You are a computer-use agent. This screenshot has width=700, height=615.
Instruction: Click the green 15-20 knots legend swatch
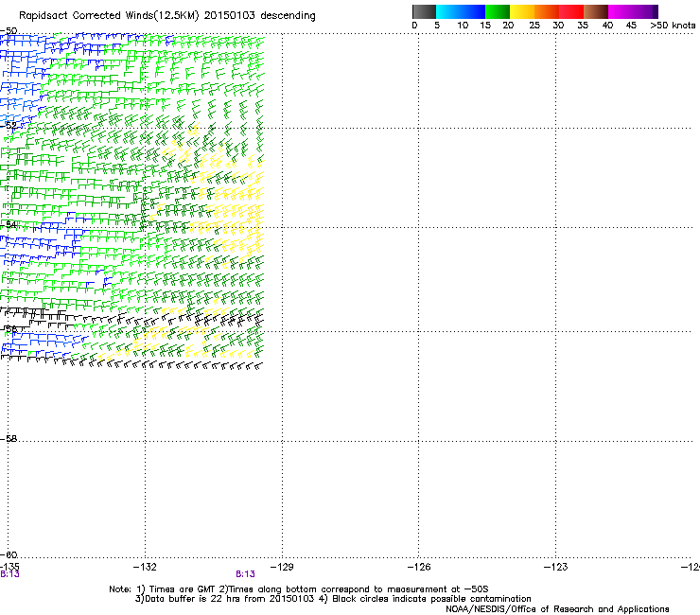498,11
